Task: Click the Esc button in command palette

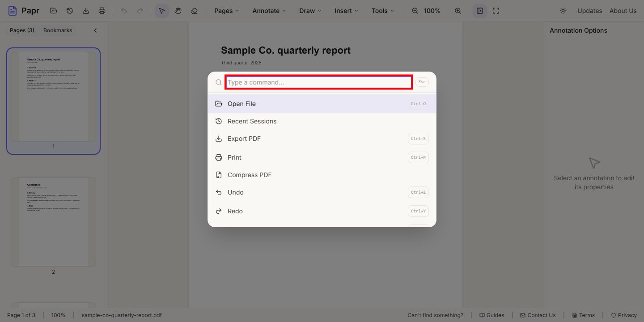Action: 422,82
